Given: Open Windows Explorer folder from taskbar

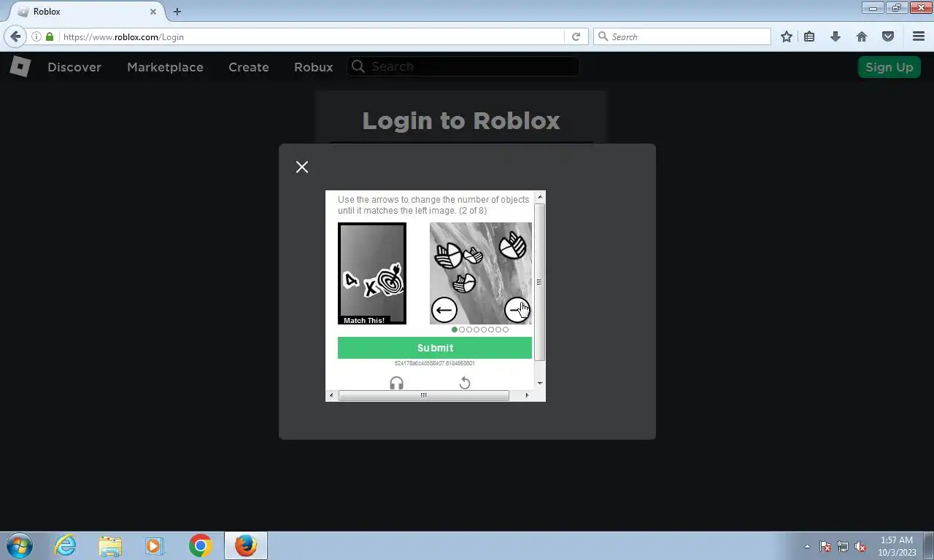Looking at the screenshot, I should [110, 545].
